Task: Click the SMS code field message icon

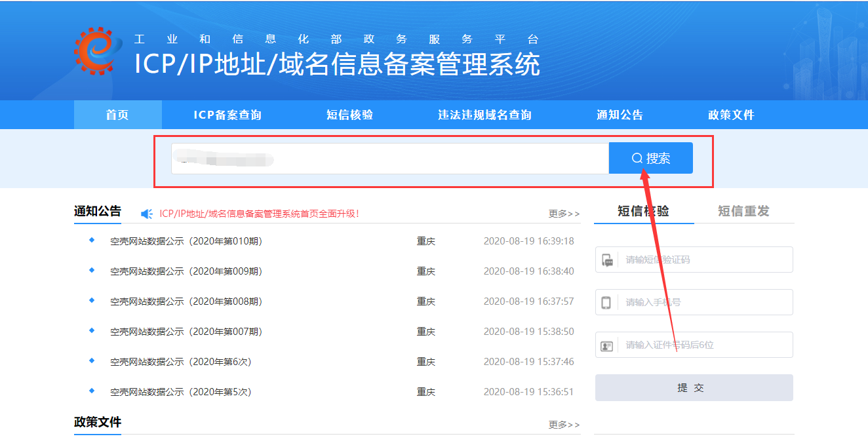Action: 607,260
